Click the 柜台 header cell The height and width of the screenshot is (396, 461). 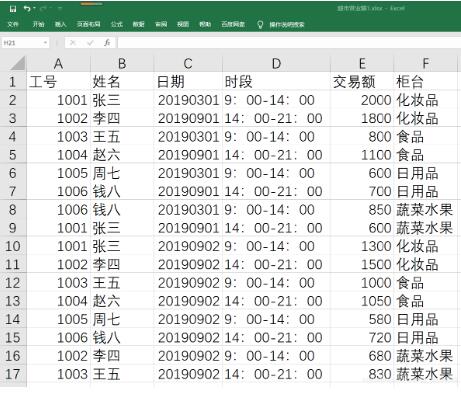click(426, 81)
